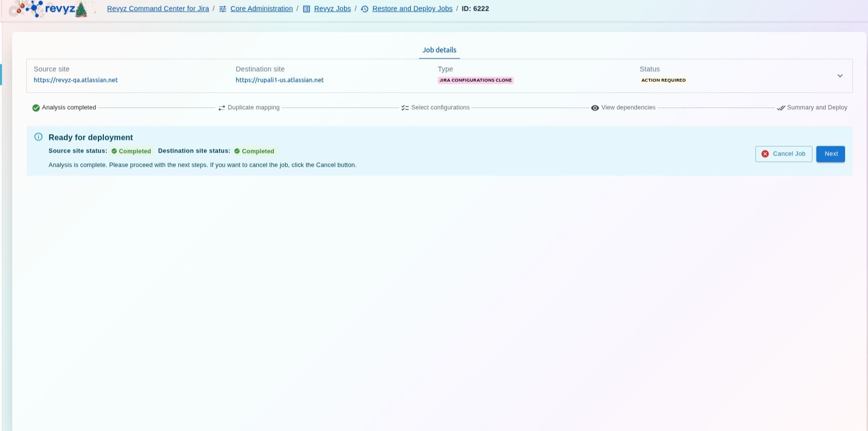This screenshot has height=431, width=868.
Task: Click the Restore and Deploy history icon
Action: click(x=365, y=9)
